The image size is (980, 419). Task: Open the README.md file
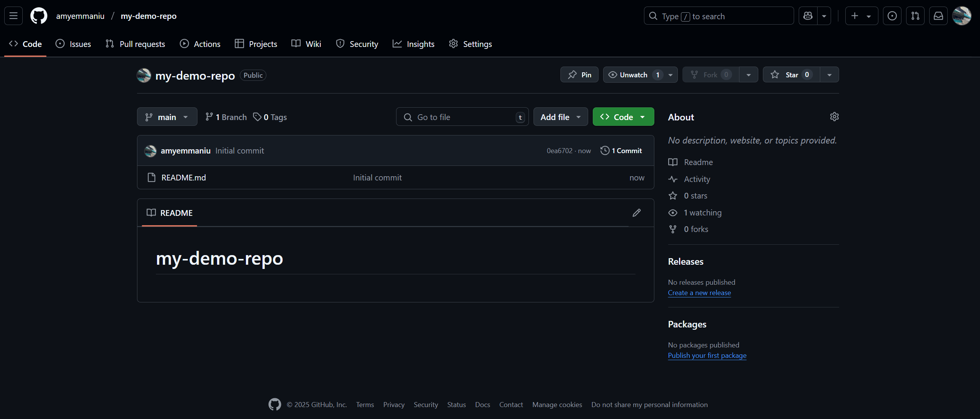click(x=184, y=178)
